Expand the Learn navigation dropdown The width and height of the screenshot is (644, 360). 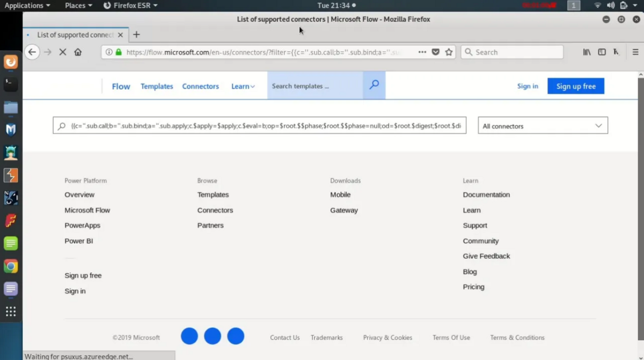point(243,86)
